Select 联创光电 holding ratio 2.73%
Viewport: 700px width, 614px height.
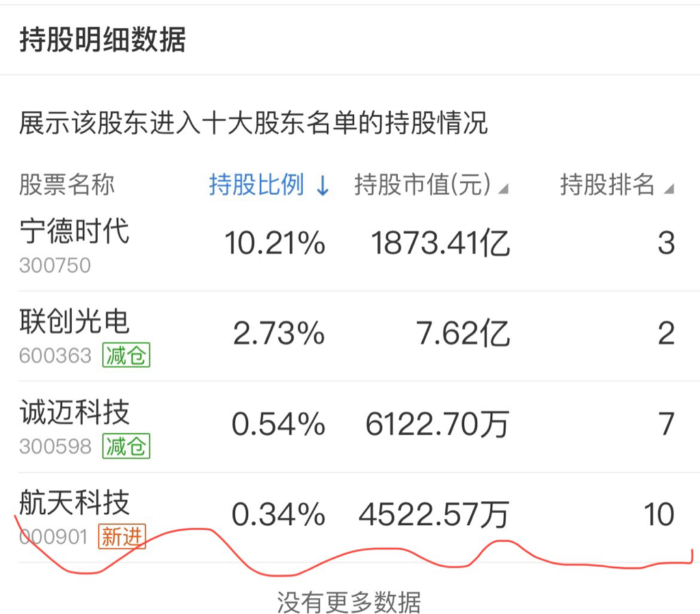click(x=279, y=334)
